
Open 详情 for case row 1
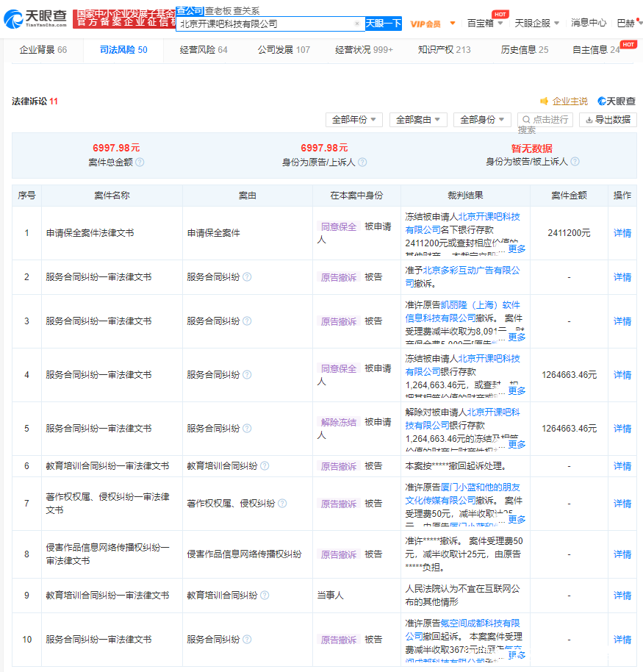coord(622,233)
